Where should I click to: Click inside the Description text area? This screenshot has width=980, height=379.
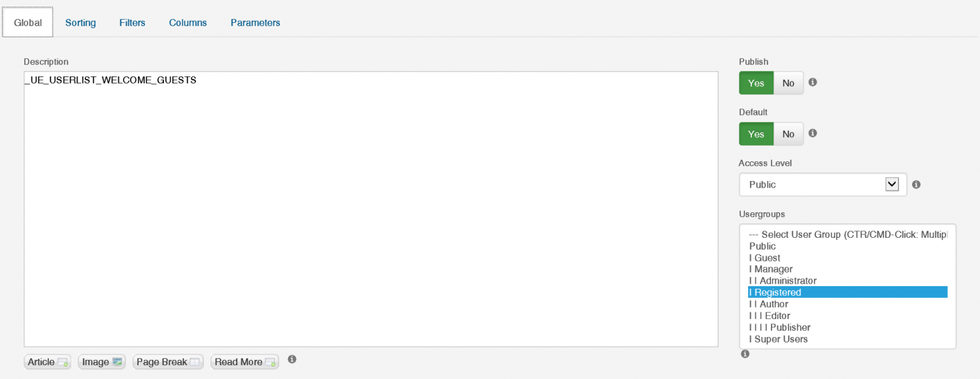[x=371, y=209]
